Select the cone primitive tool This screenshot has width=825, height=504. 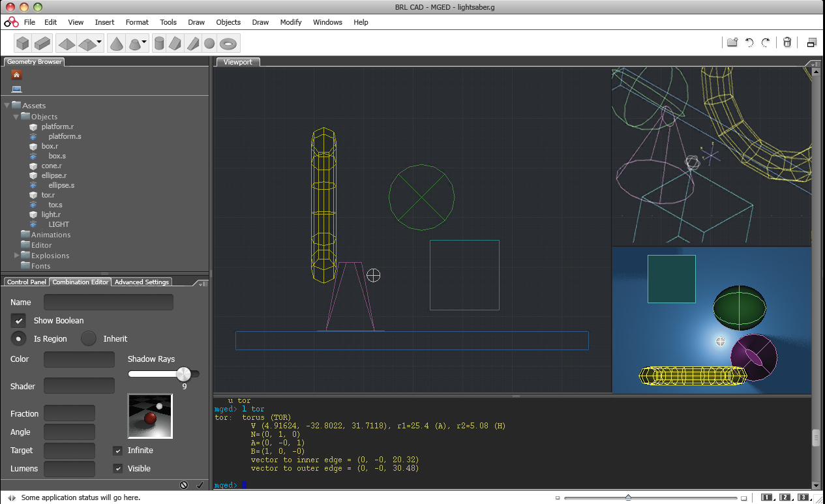point(117,43)
